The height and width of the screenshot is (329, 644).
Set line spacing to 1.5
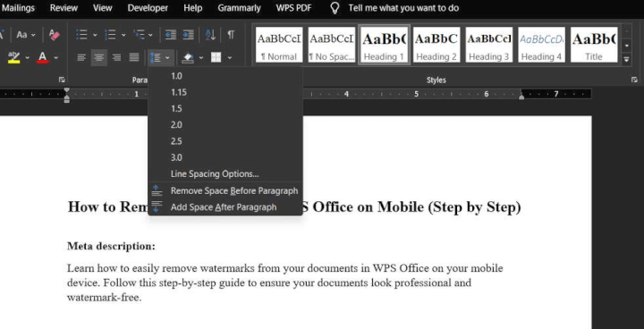pos(225,109)
